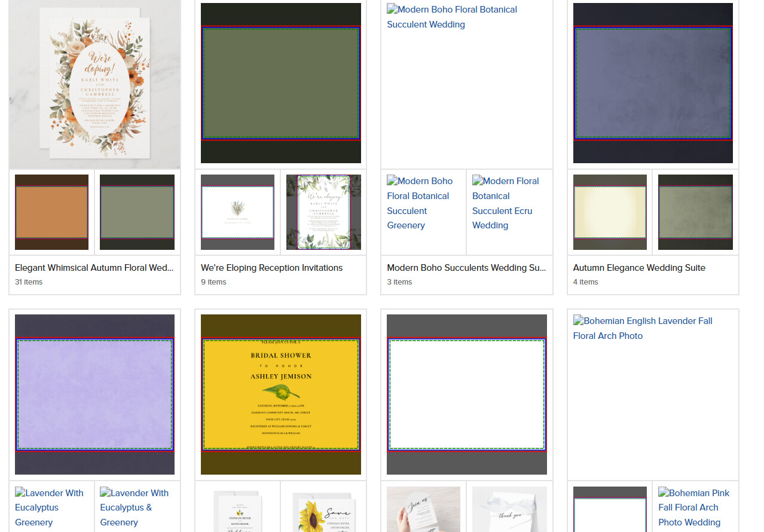This screenshot has height=532, width=764.
Task: Open Bohemian English Lavender Fall Floral Arch Photo link
Action: [643, 328]
